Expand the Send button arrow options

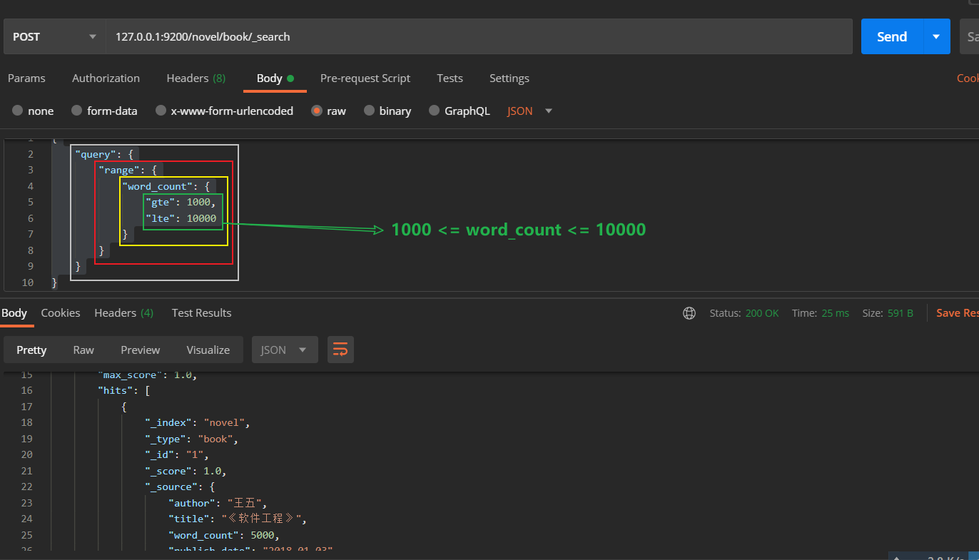(x=937, y=36)
